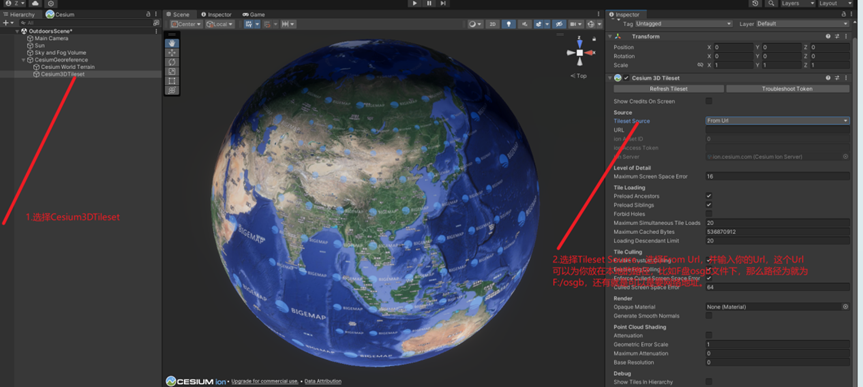
Task: Select the Move tool in scene toolbar
Action: click(x=172, y=52)
